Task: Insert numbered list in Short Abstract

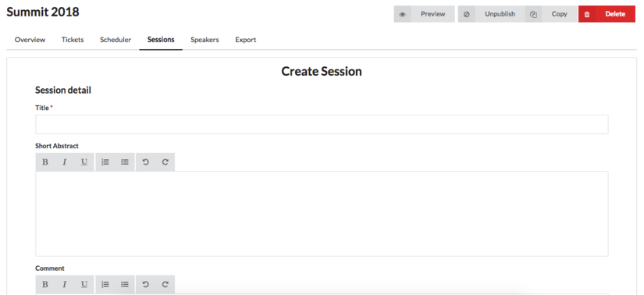Action: point(105,162)
